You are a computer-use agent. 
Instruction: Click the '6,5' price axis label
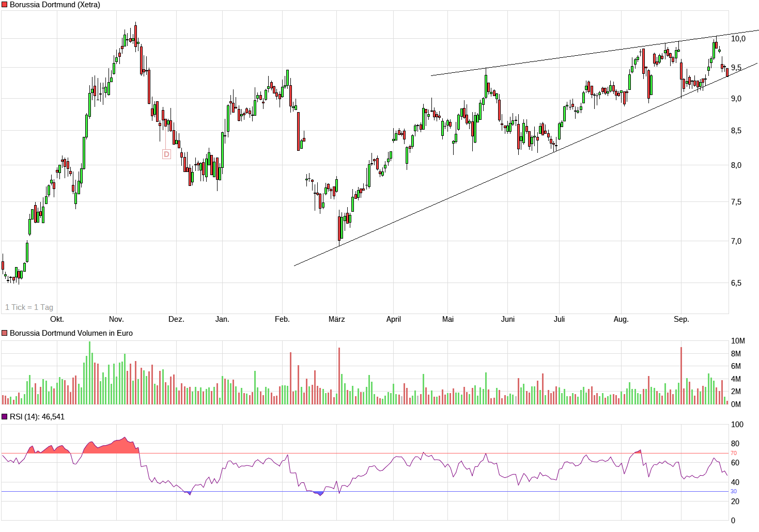(736, 283)
